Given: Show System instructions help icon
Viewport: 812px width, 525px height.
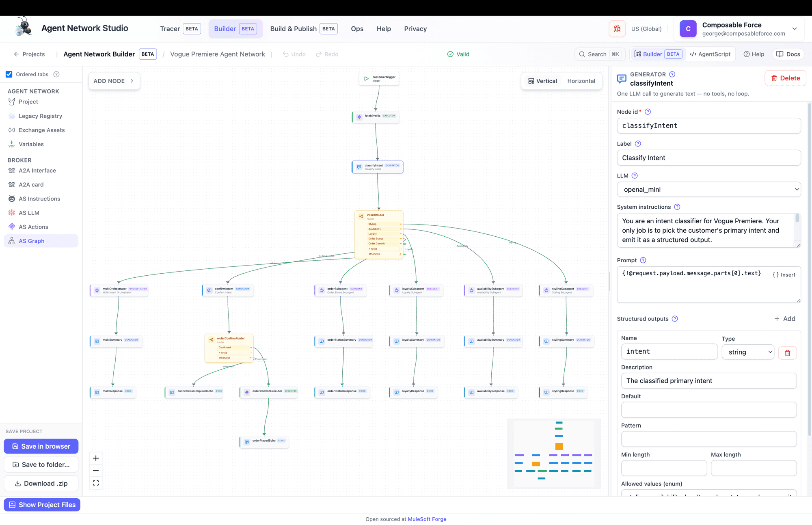Looking at the screenshot, I should (x=677, y=207).
